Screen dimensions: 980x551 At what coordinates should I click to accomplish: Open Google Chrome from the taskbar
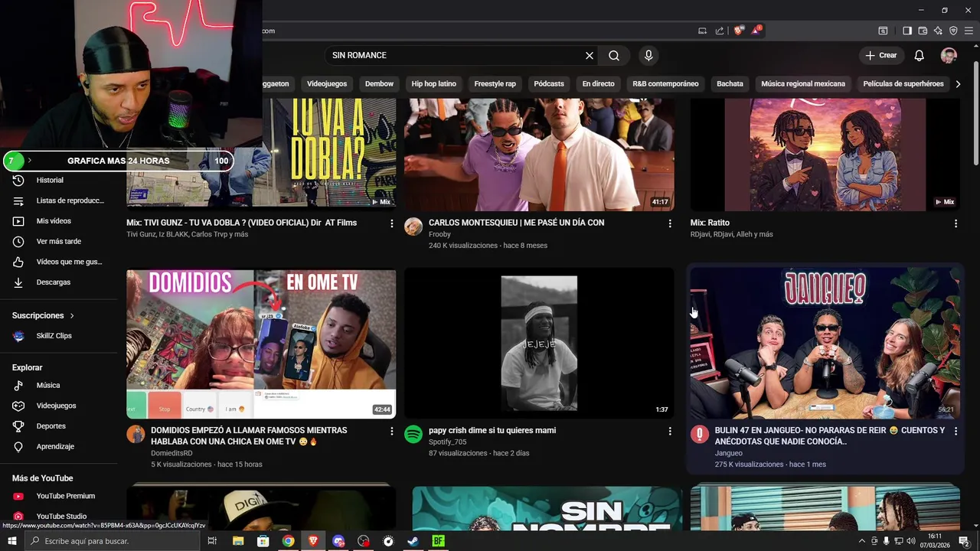[288, 541]
